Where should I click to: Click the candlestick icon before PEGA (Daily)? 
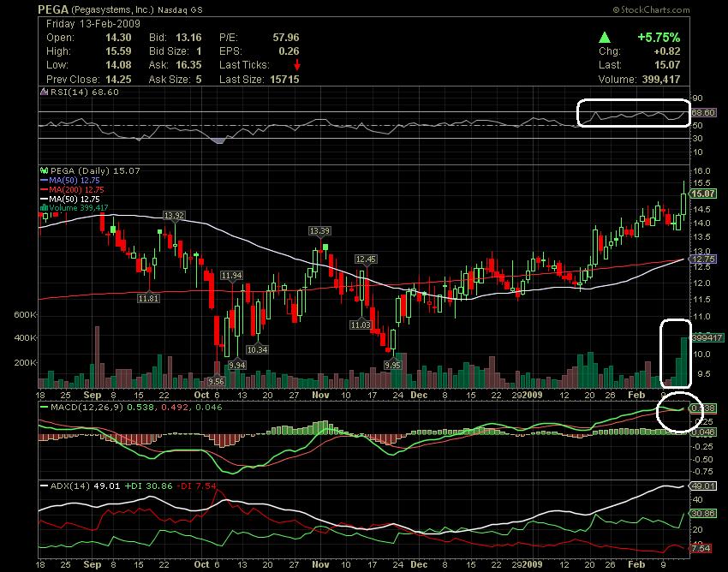44,171
